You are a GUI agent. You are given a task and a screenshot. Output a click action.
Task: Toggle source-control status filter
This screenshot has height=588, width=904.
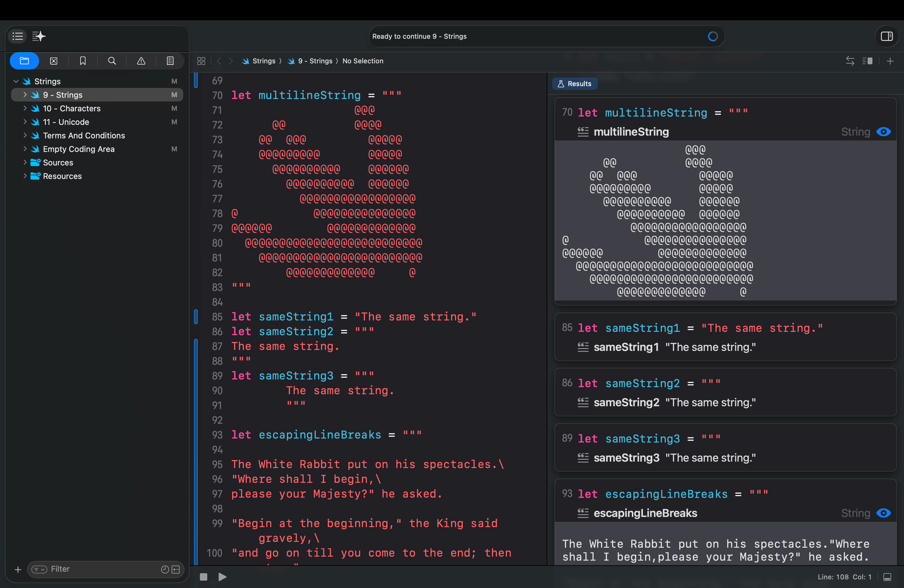point(176,569)
